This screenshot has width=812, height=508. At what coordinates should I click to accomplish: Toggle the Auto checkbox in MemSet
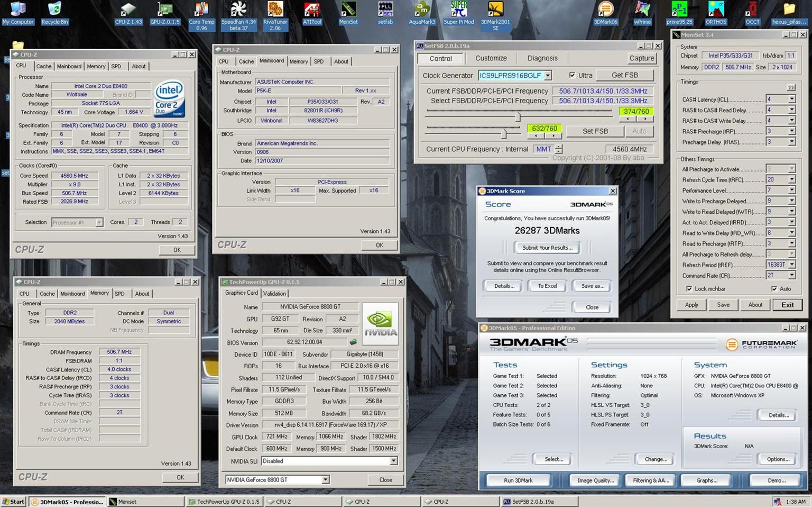tap(774, 289)
